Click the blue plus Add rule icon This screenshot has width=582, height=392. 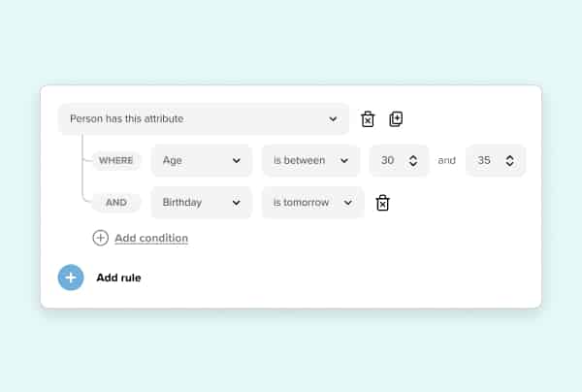[x=71, y=278]
